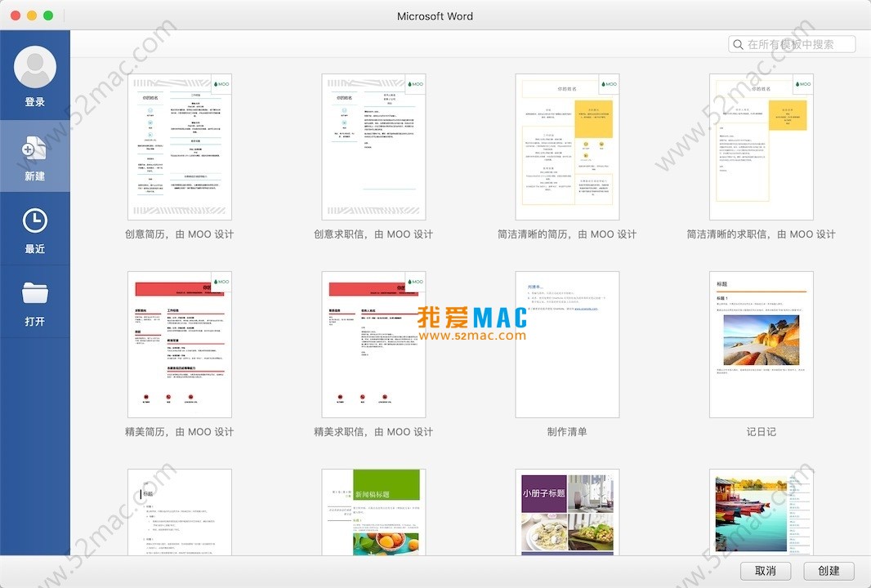Image resolution: width=871 pixels, height=588 pixels.
Task: Open the 打开 folder icon
Action: (35, 293)
